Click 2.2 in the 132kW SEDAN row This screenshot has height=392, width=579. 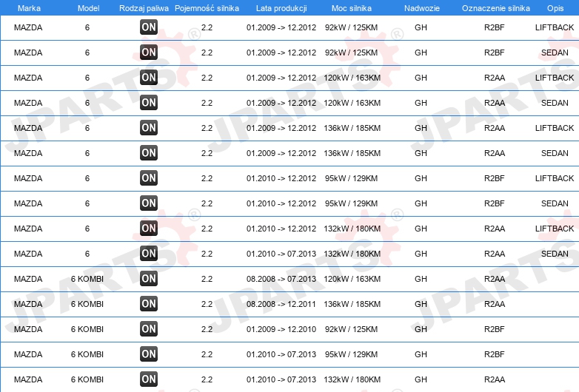[207, 254]
